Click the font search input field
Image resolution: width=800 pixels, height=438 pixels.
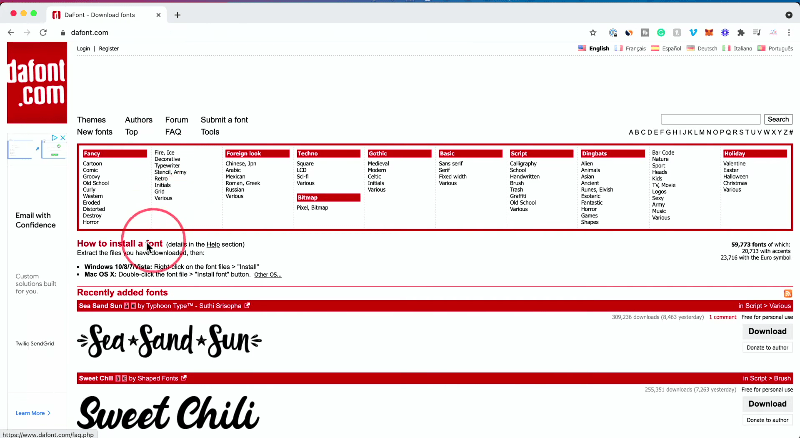point(711,119)
